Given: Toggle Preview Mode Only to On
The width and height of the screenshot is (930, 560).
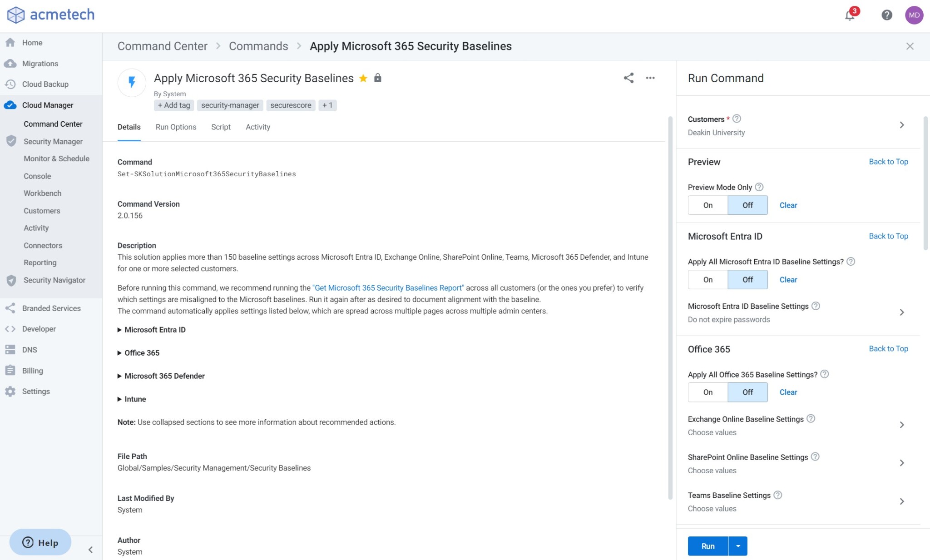Looking at the screenshot, I should (707, 204).
